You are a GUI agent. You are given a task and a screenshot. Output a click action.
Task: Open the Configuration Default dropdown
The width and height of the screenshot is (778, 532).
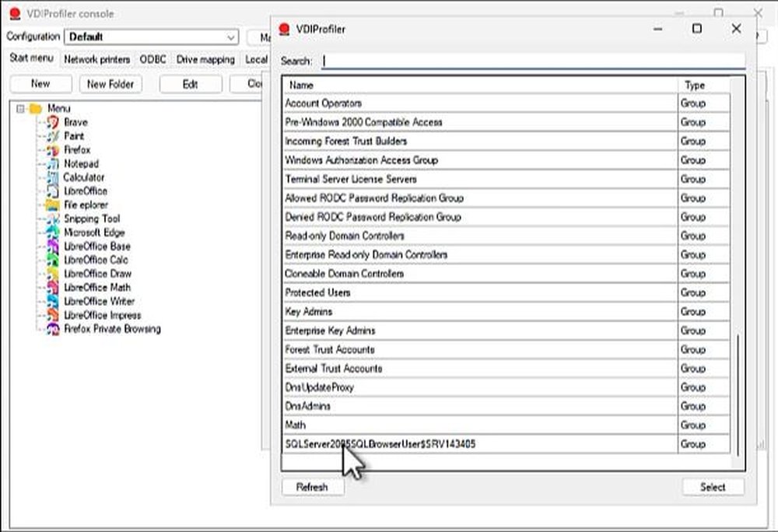152,37
